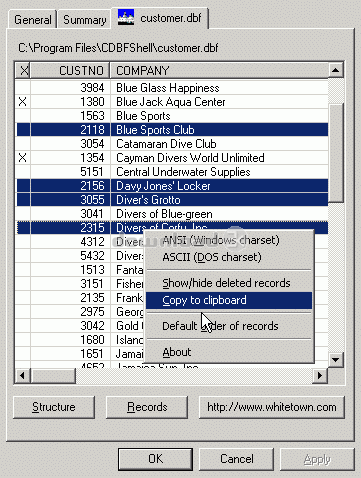Image resolution: width=361 pixels, height=478 pixels.
Task: Click customer number 1680
Action: pyautogui.click(x=92, y=340)
